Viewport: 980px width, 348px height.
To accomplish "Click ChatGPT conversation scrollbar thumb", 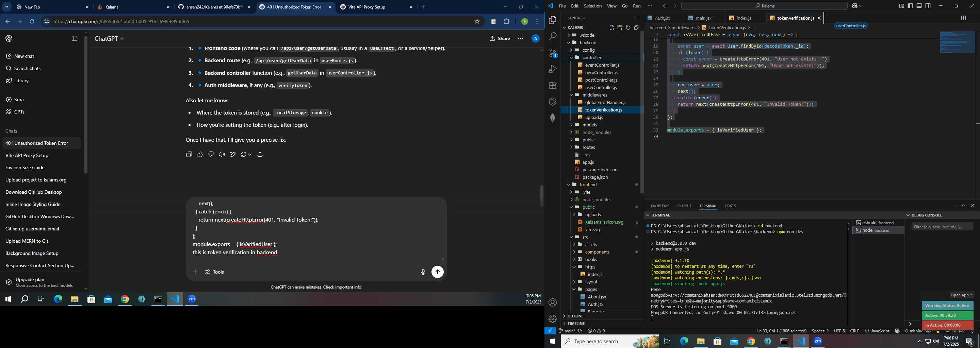I will (x=542, y=196).
